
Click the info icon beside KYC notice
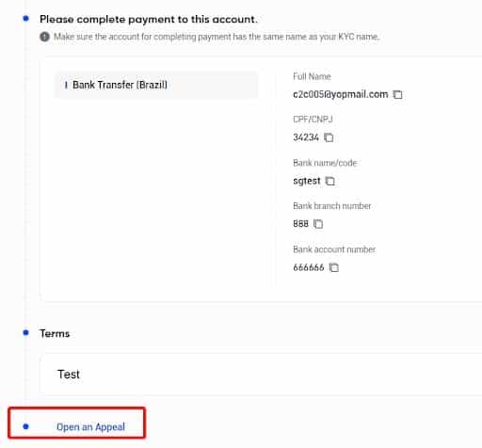coord(44,37)
